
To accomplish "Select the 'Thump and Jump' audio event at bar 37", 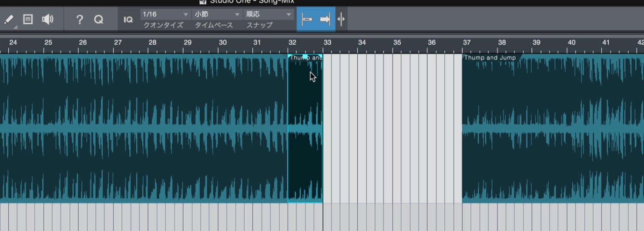I will (x=553, y=129).
